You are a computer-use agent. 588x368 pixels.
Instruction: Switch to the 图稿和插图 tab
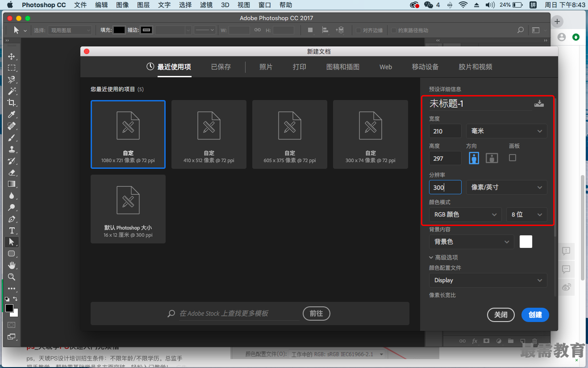(x=343, y=67)
